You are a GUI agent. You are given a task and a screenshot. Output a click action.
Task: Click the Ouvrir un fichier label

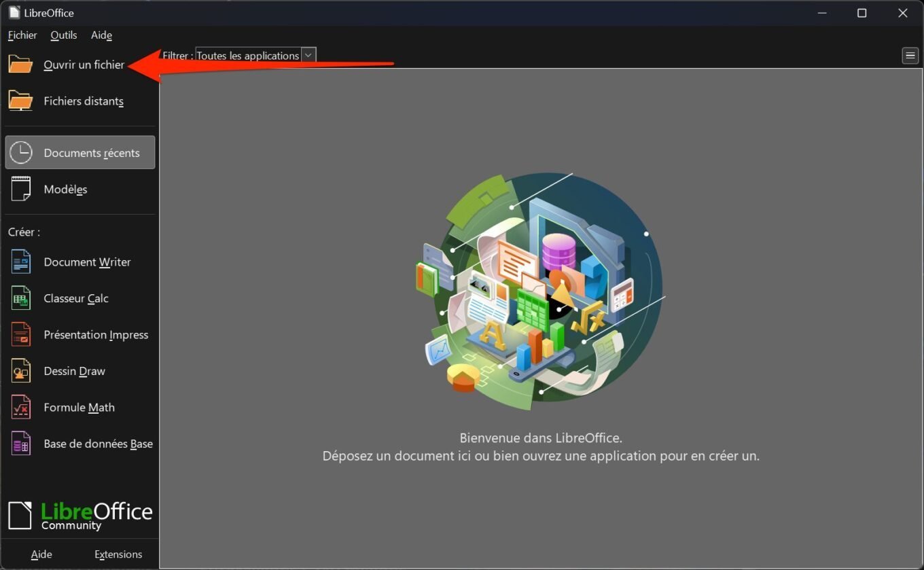pos(84,65)
